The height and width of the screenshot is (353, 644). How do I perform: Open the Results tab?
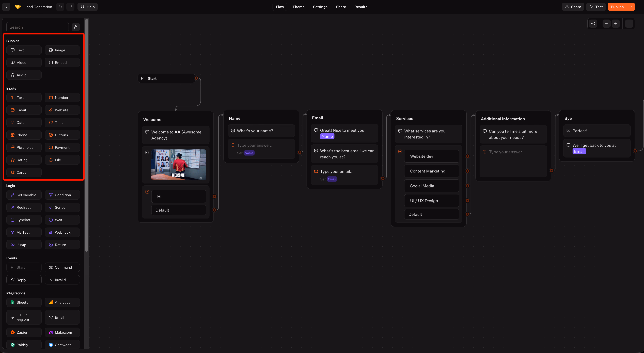360,7
